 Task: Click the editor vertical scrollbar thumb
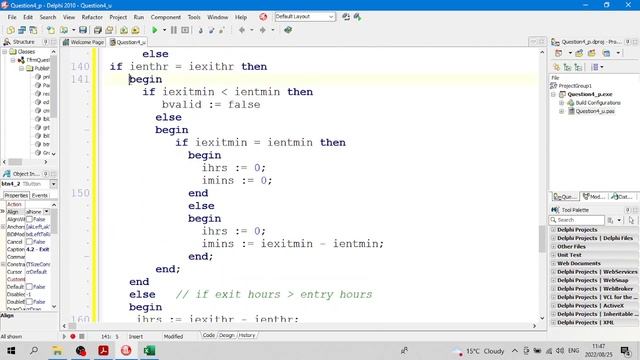click(542, 239)
